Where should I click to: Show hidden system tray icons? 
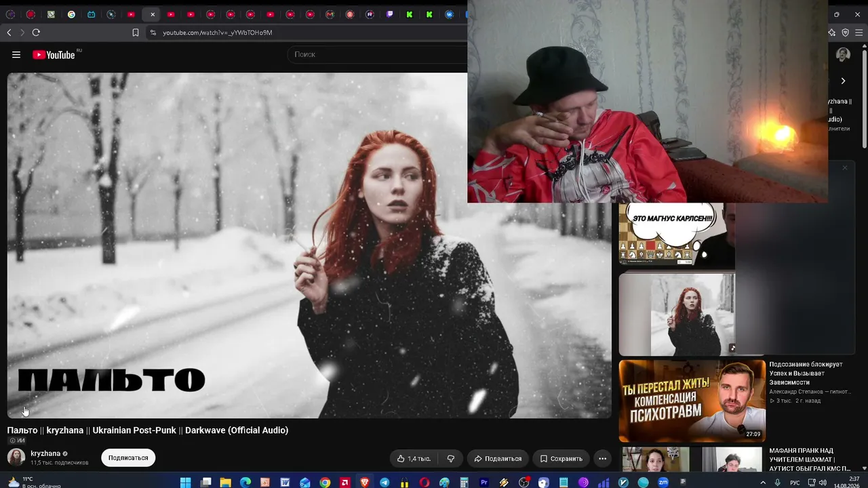pyautogui.click(x=763, y=483)
